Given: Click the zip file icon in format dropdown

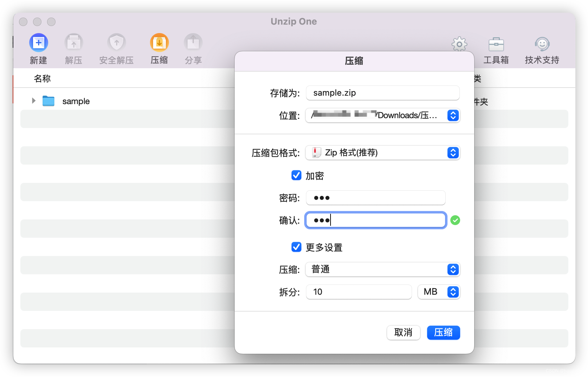Looking at the screenshot, I should click(316, 153).
